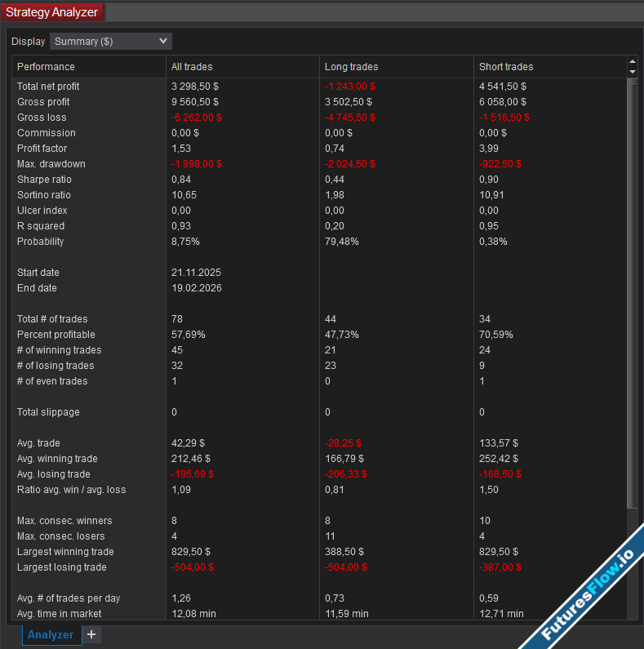Click the Short trades column header
This screenshot has height=649, width=644.
[506, 67]
